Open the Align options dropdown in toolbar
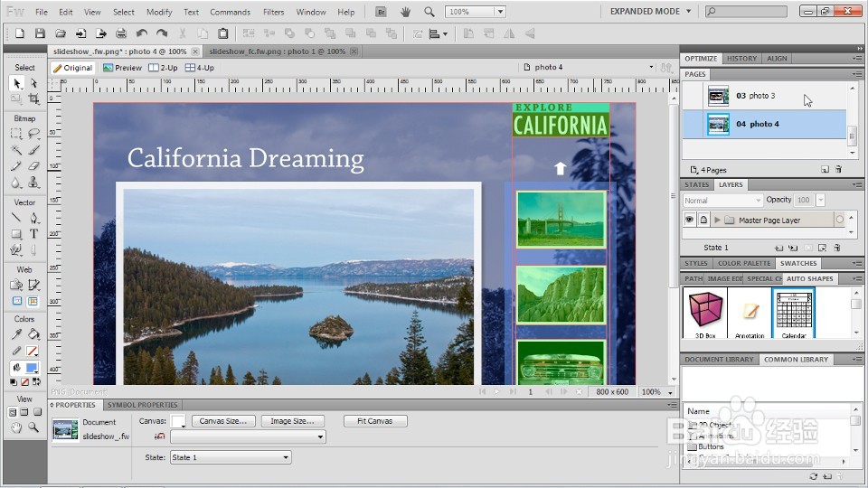 (439, 33)
